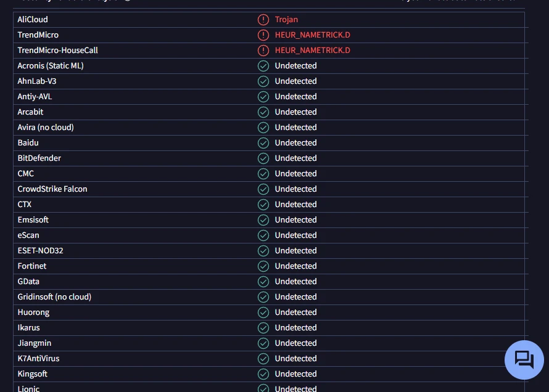Select the Fortinet vendor row
Screen dimensions: 549x392
pos(269,266)
